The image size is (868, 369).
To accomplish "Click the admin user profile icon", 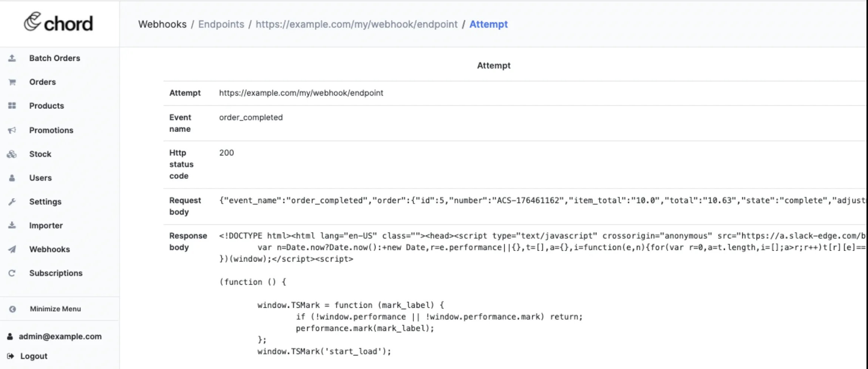I will coord(10,336).
